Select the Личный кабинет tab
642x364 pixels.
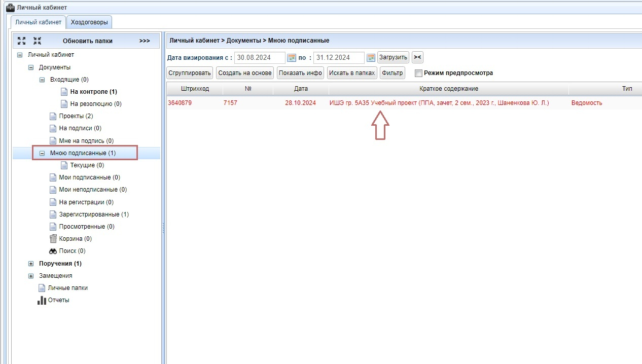39,22
